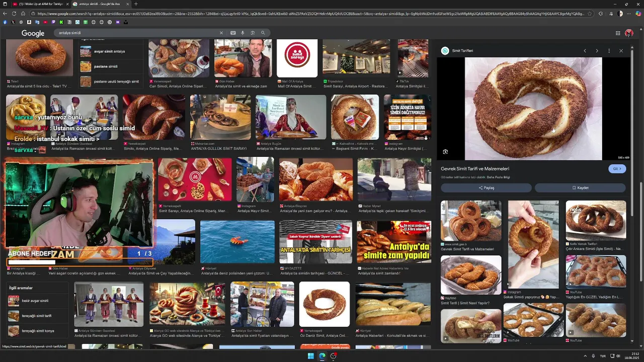Screen dimensions: 644x362
Task: Click the Google logo
Action: [x=33, y=33]
